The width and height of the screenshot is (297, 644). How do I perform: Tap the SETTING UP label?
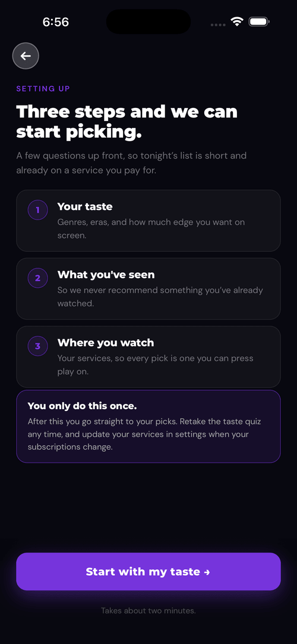[43, 88]
